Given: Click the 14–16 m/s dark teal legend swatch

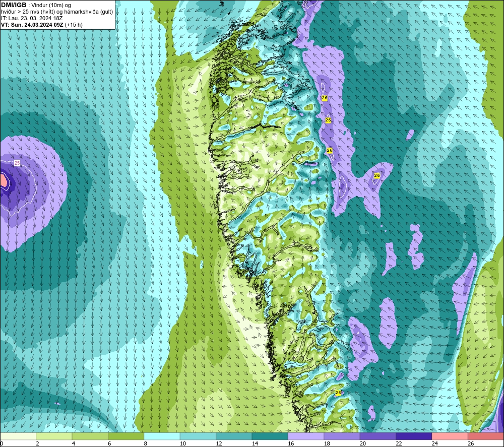Looking at the screenshot, I should coord(270,436).
